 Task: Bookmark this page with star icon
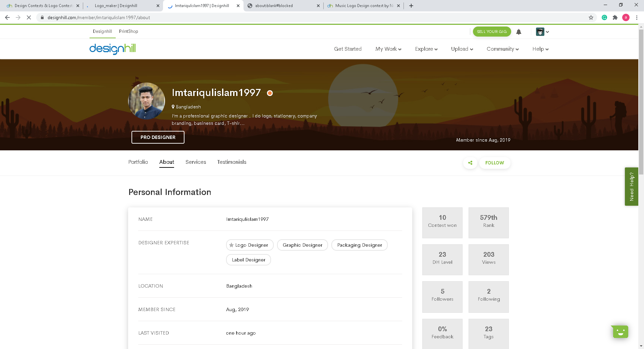(x=591, y=17)
